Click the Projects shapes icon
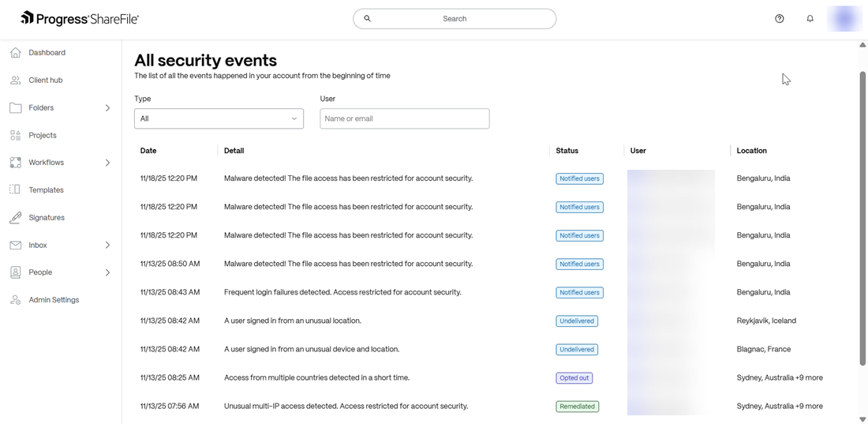This screenshot has height=424, width=868. 16,135
